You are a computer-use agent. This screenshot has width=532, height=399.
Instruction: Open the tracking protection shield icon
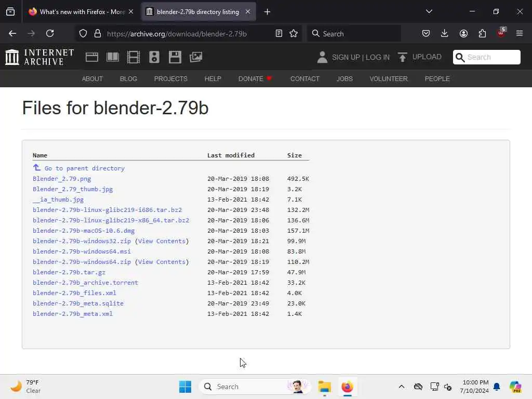point(83,34)
